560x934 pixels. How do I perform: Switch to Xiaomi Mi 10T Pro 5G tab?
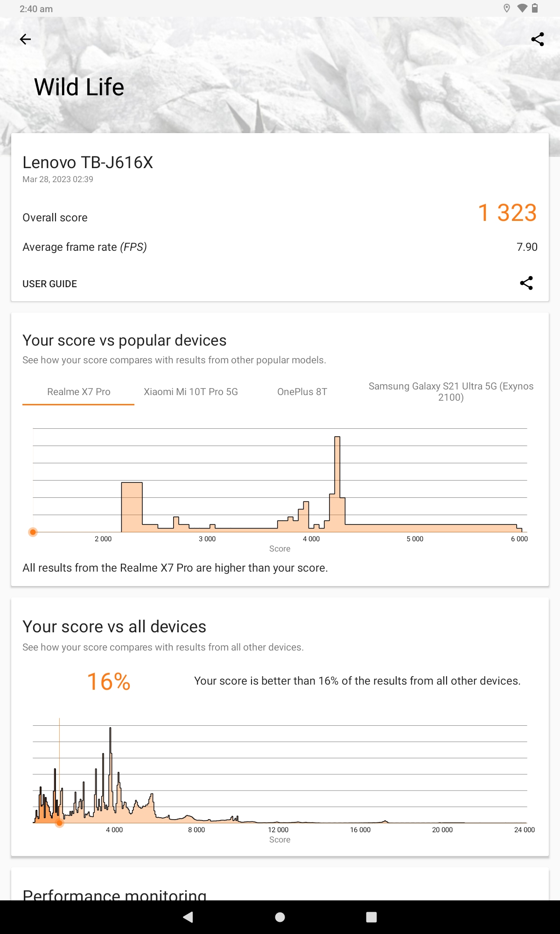click(x=191, y=392)
